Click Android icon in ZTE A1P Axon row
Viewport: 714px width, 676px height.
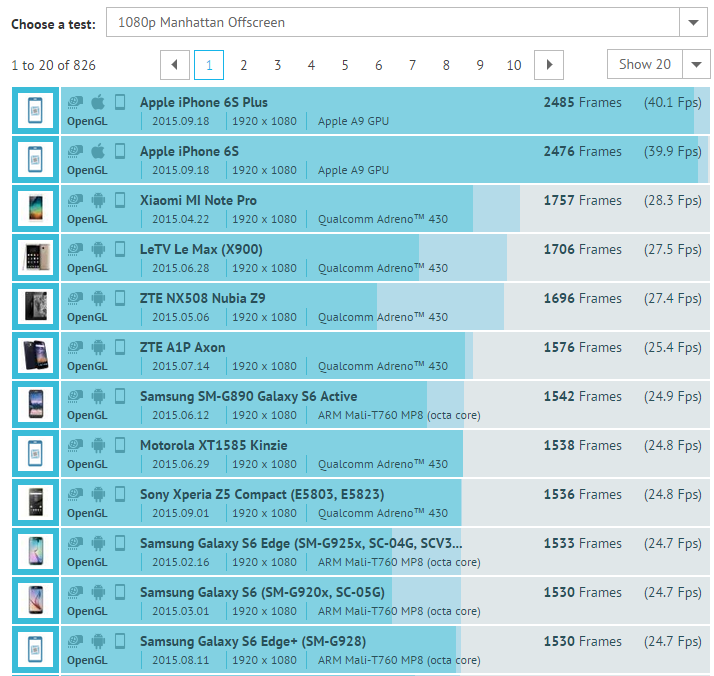tap(98, 347)
